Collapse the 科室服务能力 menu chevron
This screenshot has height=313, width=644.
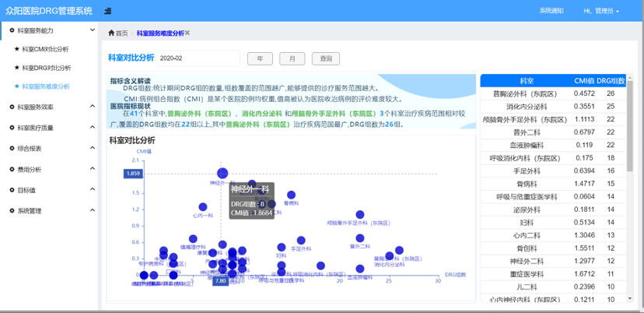tap(93, 30)
